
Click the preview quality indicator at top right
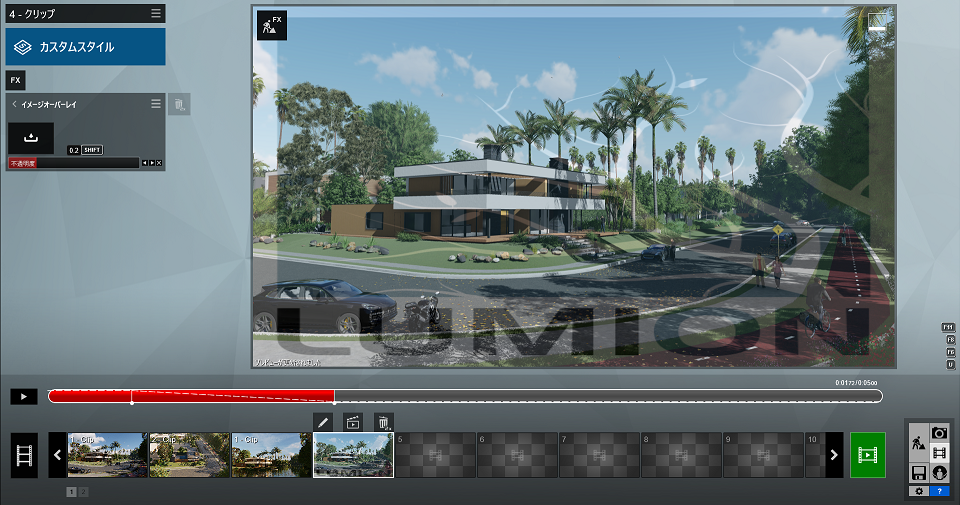point(877,22)
